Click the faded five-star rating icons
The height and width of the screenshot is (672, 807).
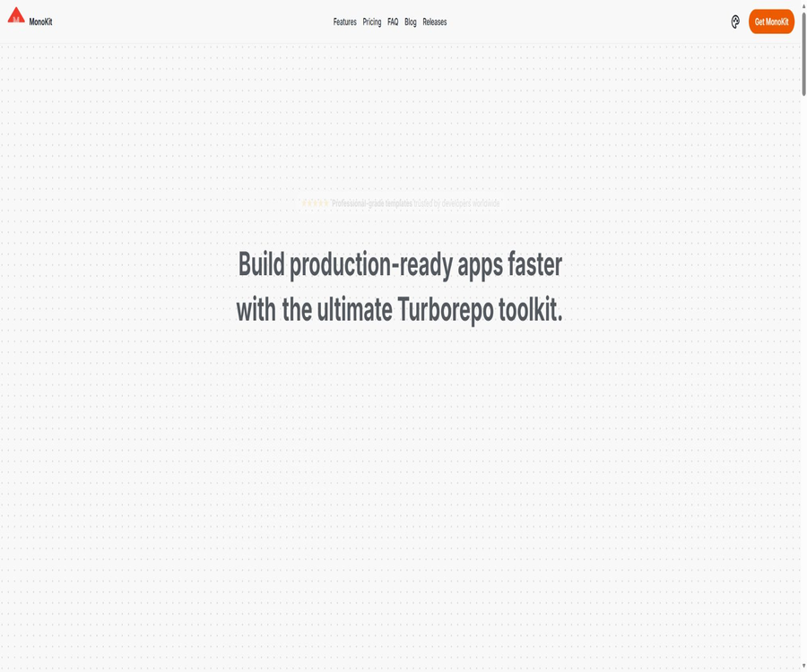click(x=315, y=203)
